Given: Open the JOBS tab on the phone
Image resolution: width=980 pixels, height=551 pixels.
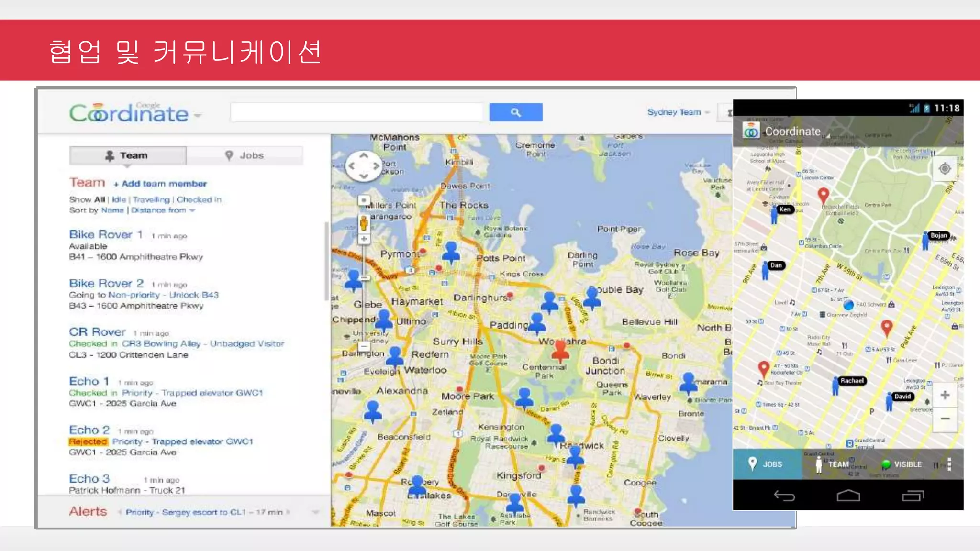Looking at the screenshot, I should tap(767, 464).
